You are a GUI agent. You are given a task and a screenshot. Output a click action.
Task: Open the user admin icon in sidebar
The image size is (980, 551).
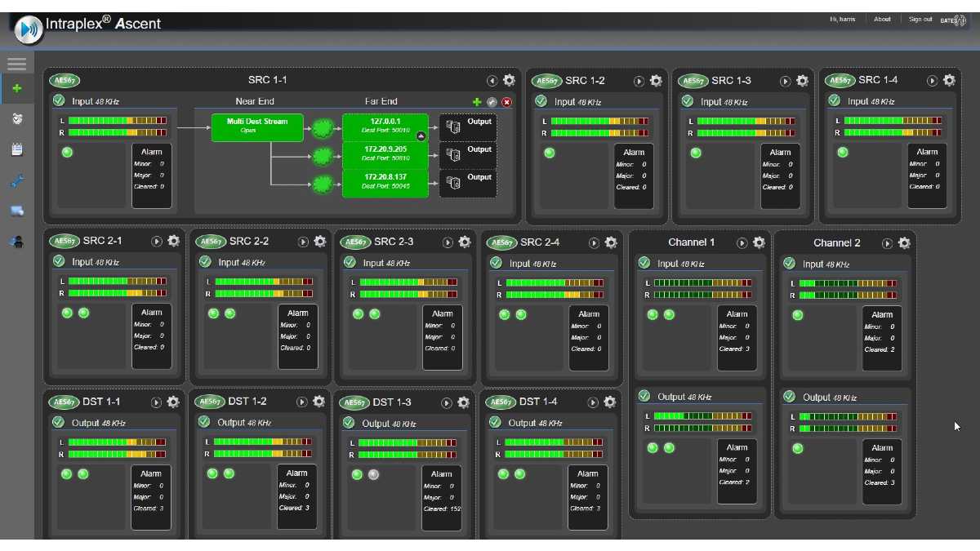[16, 242]
